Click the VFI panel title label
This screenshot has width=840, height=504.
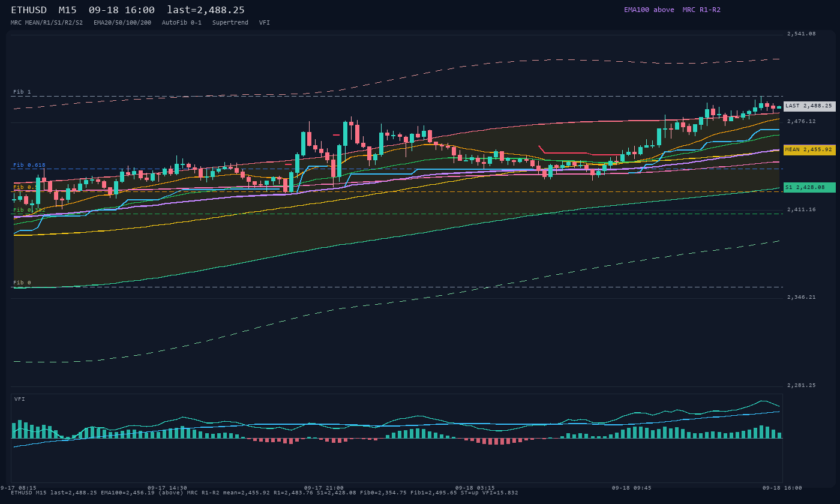tap(20, 399)
